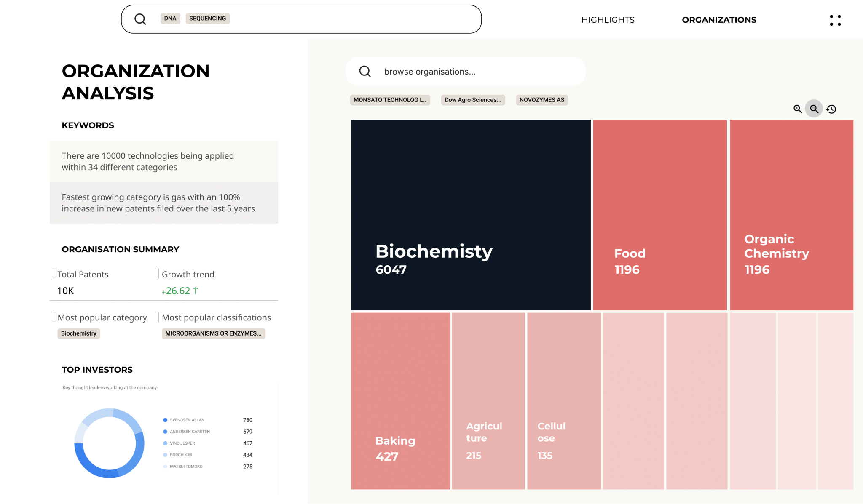This screenshot has width=863, height=504.
Task: Select the MONSATO TECHNOLOG L.. chip
Action: (390, 100)
